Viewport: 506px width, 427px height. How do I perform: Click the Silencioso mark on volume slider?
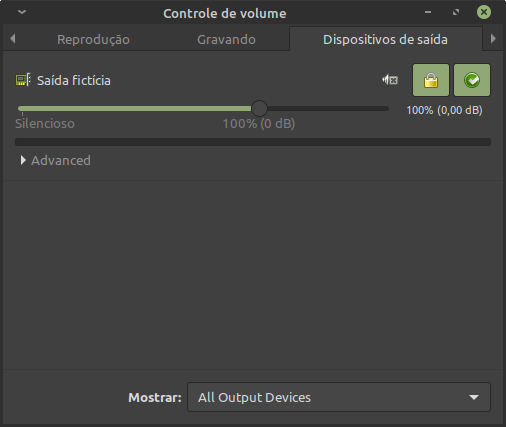coord(45,124)
